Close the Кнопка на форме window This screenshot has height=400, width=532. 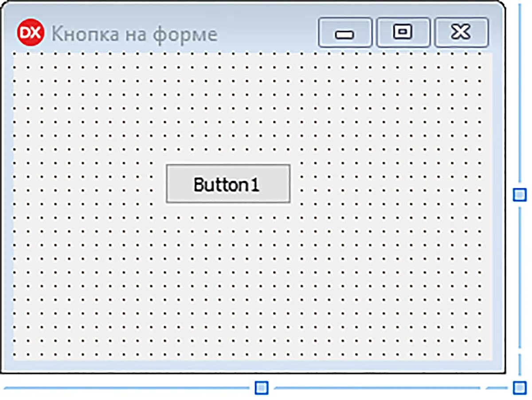(461, 32)
